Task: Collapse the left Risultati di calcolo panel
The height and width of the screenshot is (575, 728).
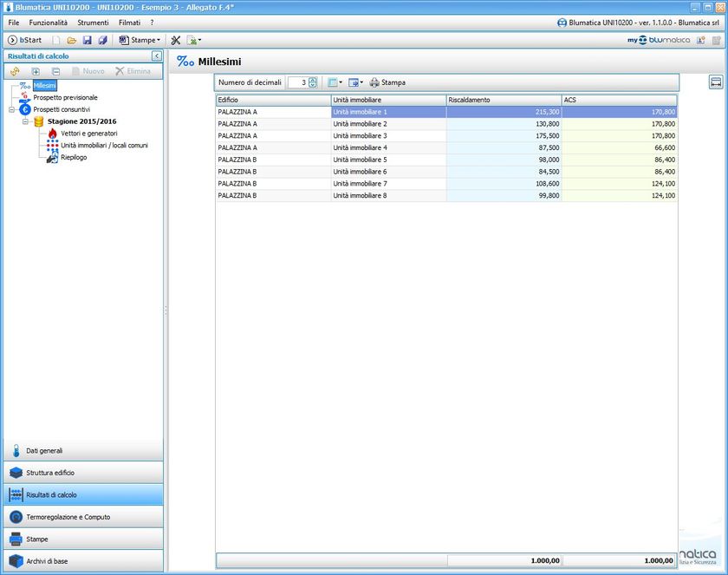Action: point(156,56)
